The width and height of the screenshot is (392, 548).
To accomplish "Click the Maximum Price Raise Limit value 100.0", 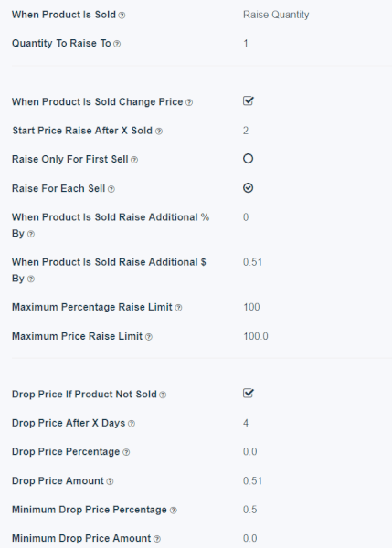I will click(x=256, y=336).
